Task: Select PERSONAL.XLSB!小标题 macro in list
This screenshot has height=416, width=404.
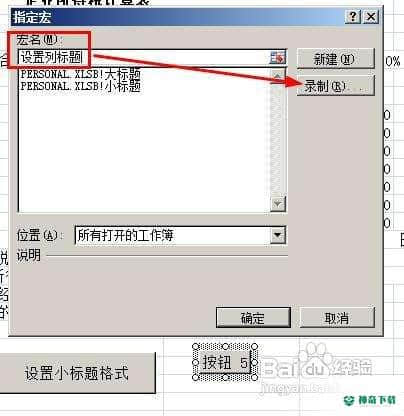Action: (81, 86)
